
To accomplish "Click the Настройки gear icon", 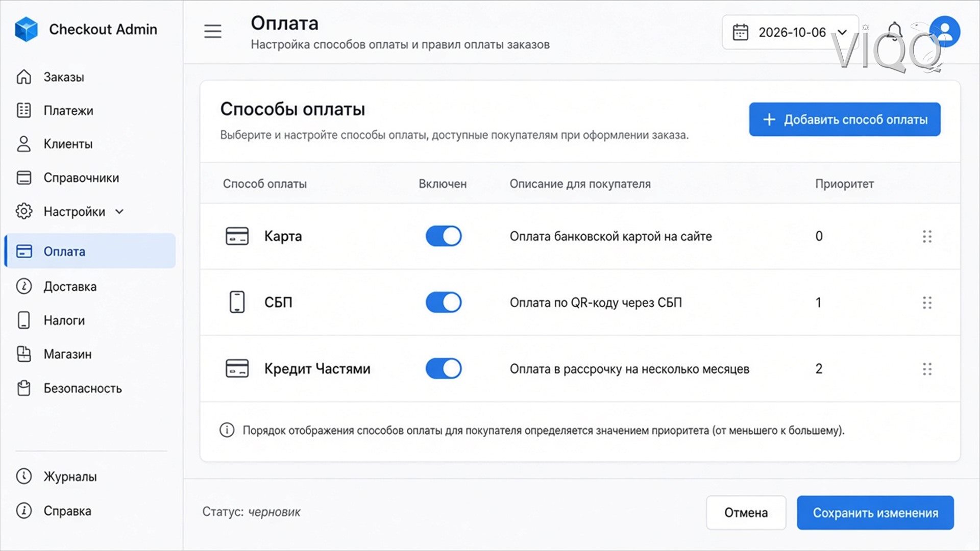I will coord(24,211).
